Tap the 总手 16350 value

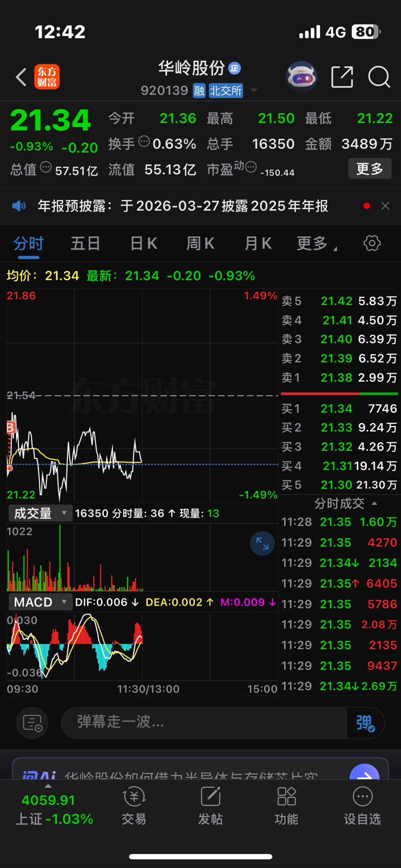(273, 144)
